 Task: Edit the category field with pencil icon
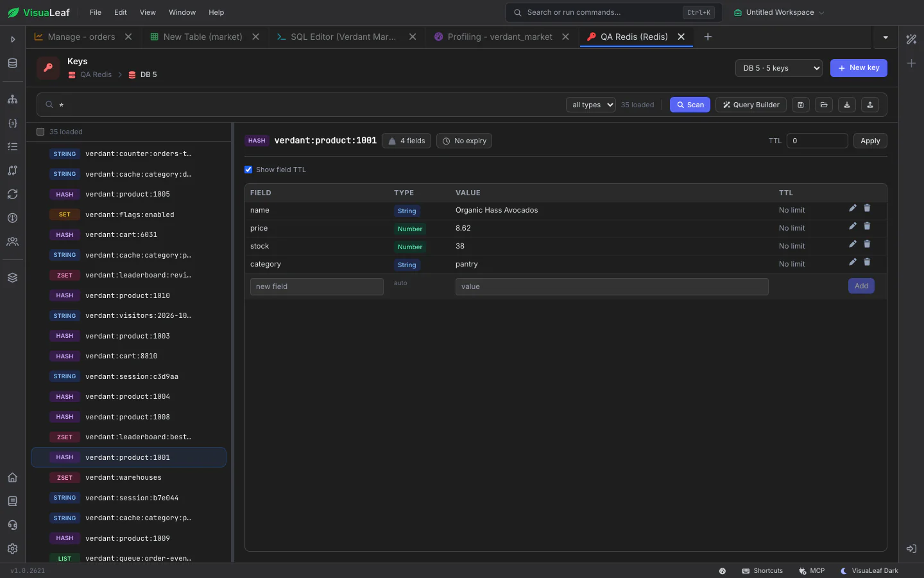point(853,262)
